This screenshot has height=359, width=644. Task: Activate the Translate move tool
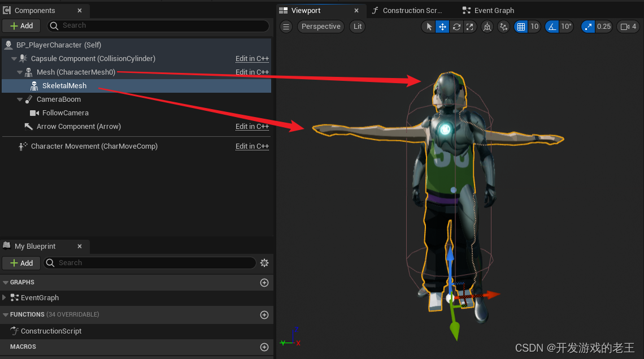(442, 27)
